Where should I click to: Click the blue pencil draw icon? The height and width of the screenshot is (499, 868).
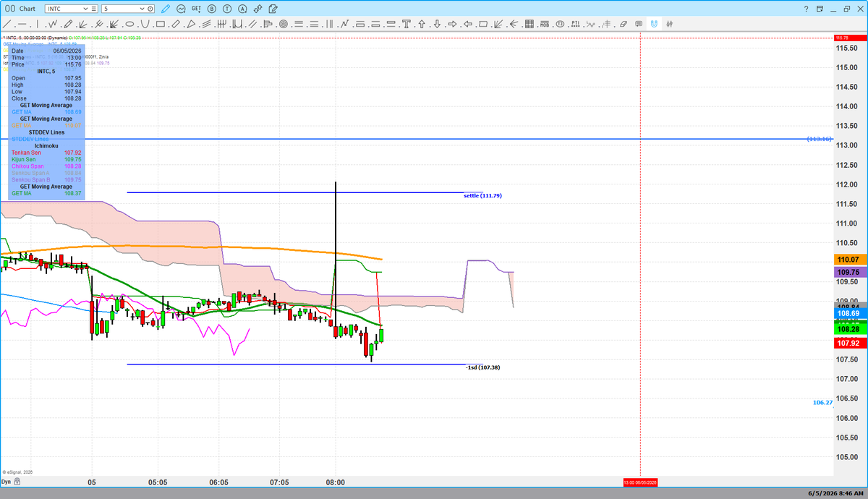[165, 9]
